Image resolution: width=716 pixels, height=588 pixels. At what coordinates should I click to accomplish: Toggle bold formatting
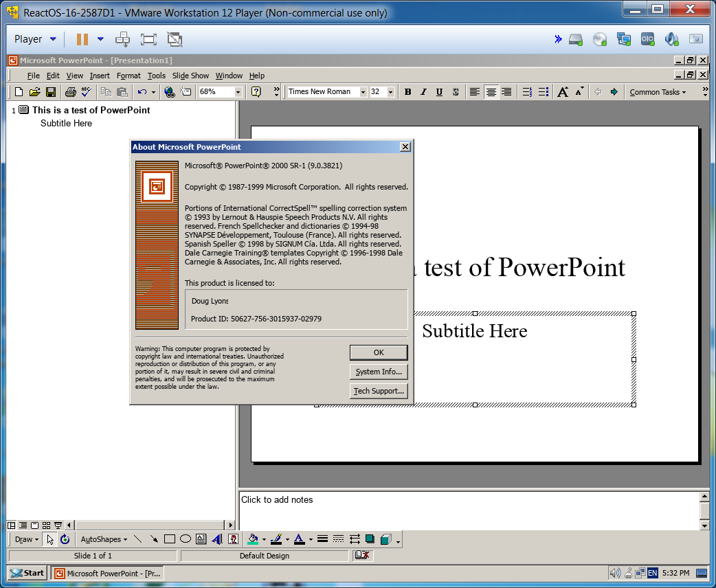pos(407,92)
